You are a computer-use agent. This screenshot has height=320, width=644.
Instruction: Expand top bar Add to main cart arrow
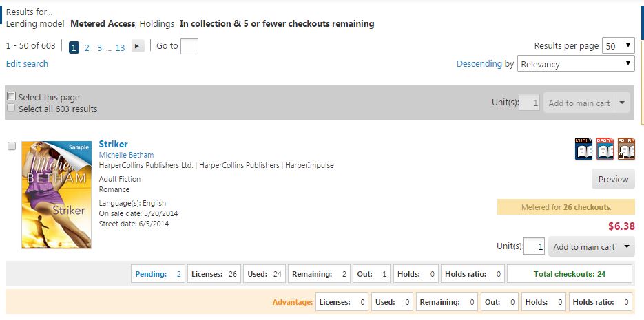tap(622, 103)
